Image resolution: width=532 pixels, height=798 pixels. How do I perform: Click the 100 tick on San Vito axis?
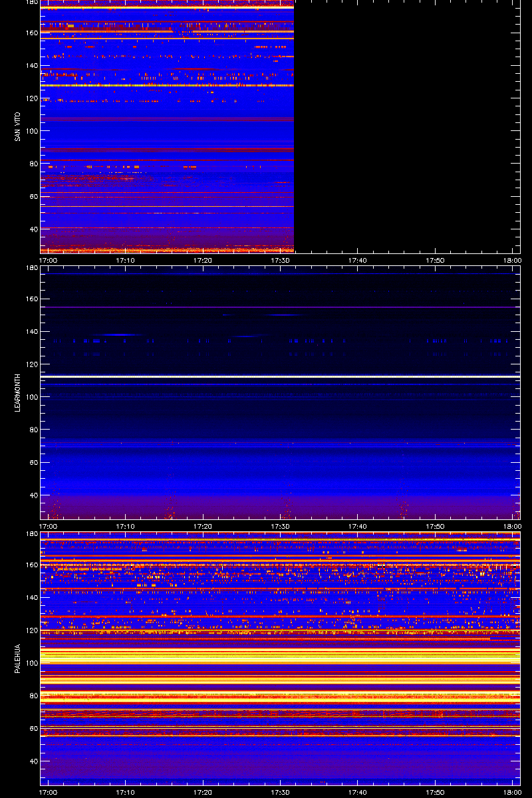(31, 131)
